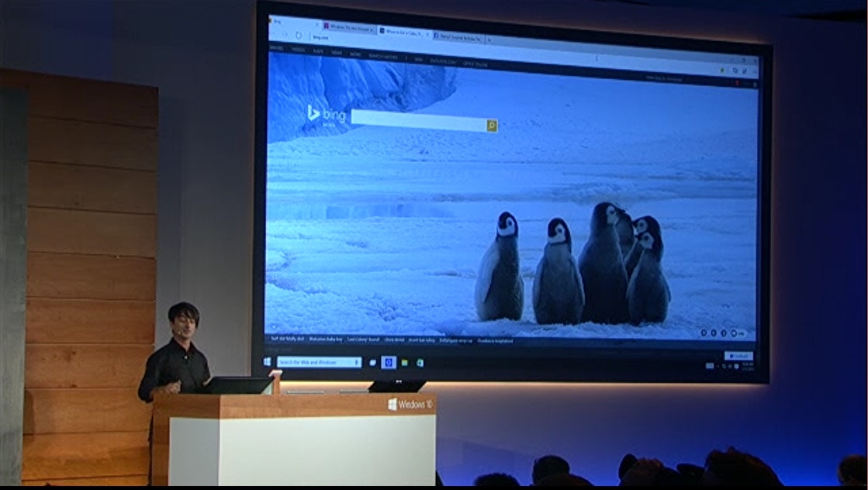This screenshot has width=868, height=490.
Task: Open the Maps link in Bing nav
Action: 317,52
